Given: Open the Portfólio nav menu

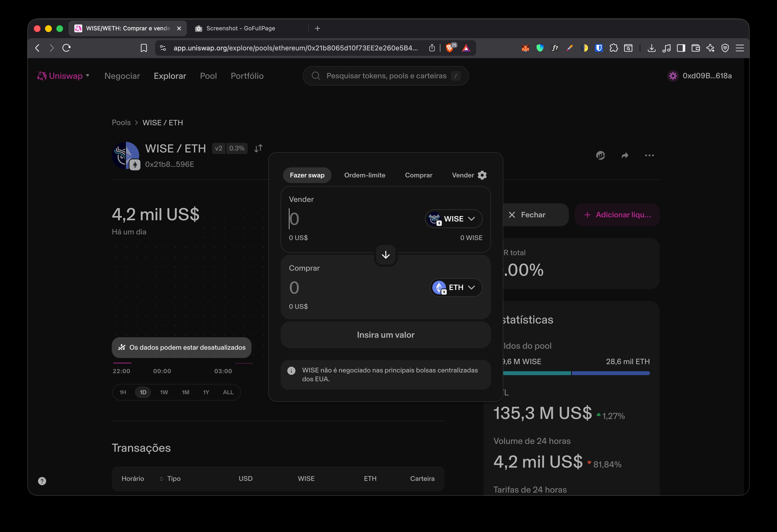Looking at the screenshot, I should point(247,76).
